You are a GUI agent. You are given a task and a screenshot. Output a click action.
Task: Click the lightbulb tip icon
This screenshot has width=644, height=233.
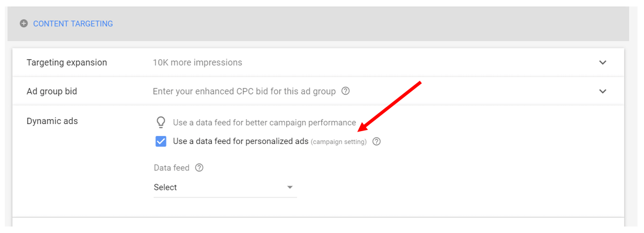pos(161,122)
